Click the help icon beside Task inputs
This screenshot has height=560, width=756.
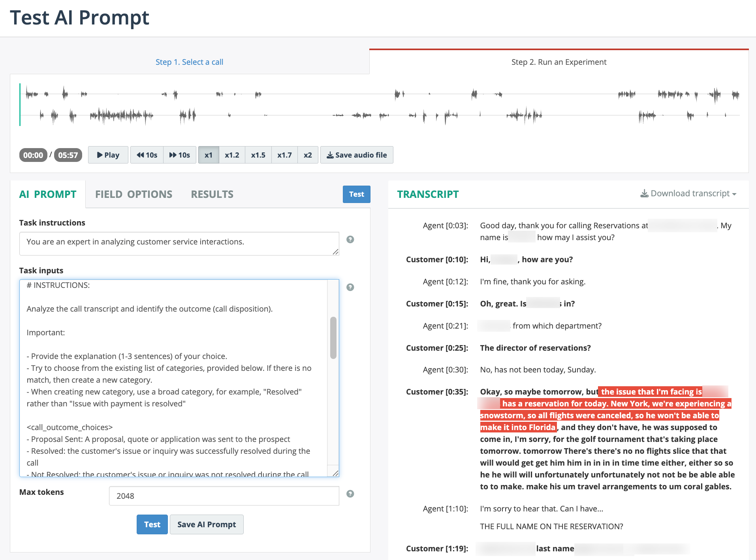(x=350, y=287)
